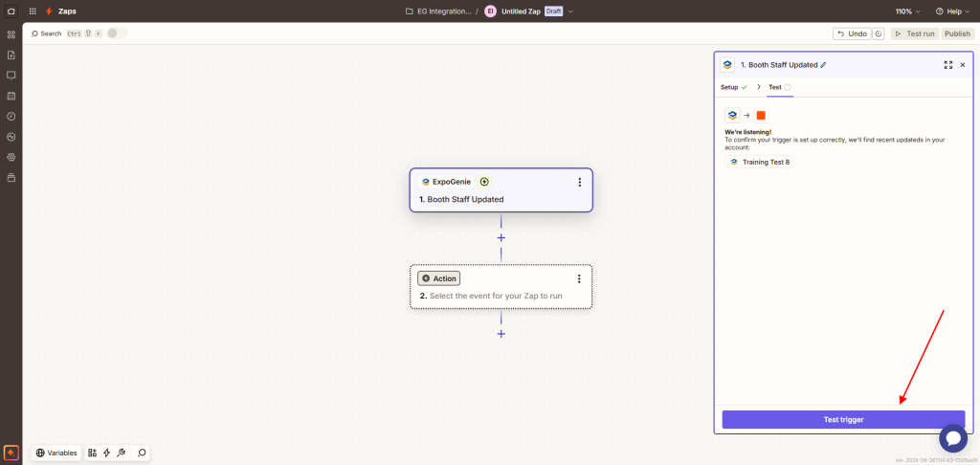Click the pencil icon to rename Booth Staff Updated
The width and height of the screenshot is (980, 465).
pos(823,65)
